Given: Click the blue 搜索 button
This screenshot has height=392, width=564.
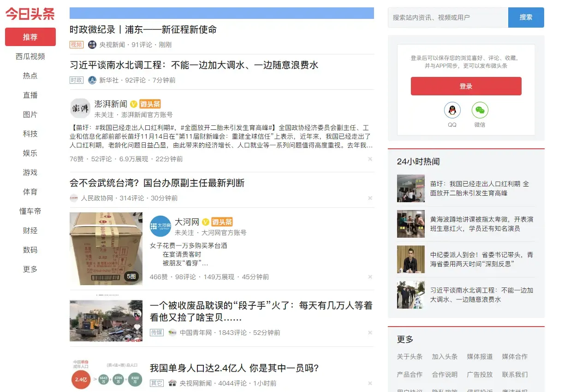Looking at the screenshot, I should pos(526,17).
